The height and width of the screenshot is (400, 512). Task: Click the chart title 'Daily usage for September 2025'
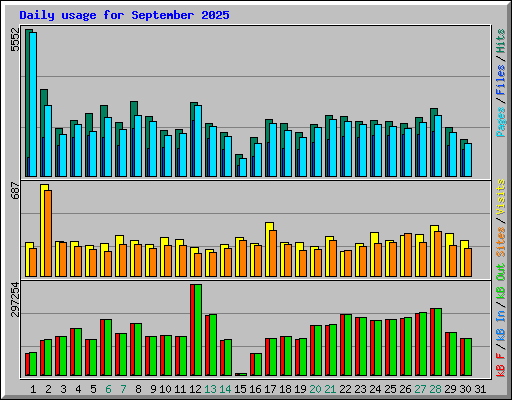[124, 15]
